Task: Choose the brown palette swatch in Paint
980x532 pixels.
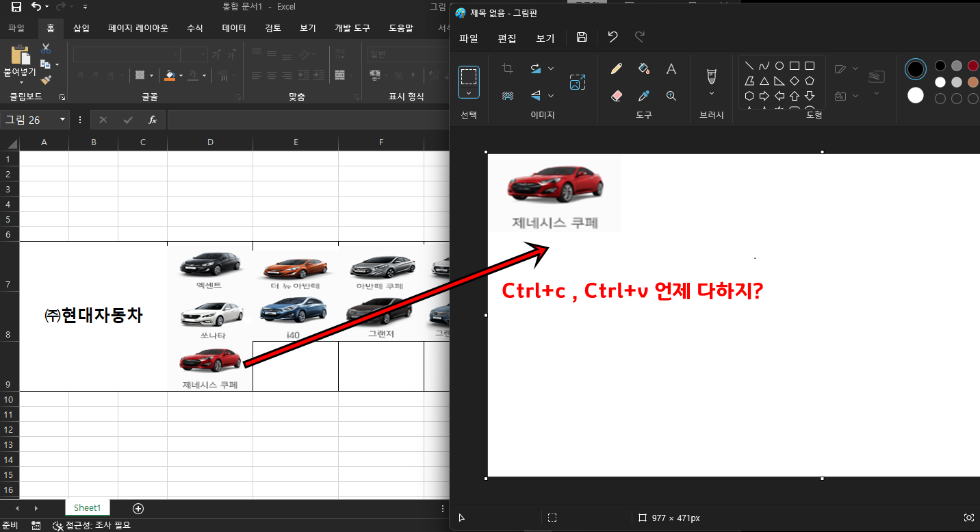Action: click(973, 82)
